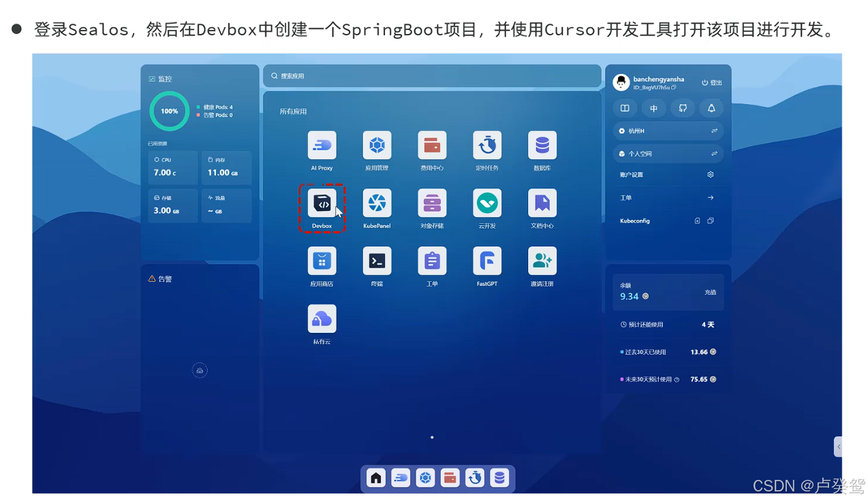Click the 搜索应用 search field
Image resolution: width=868 pixels, height=501 pixels.
click(x=432, y=76)
